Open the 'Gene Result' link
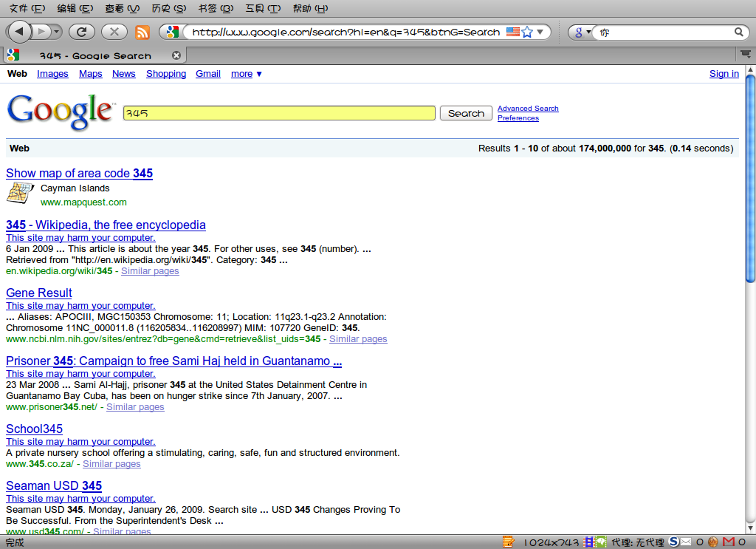 click(39, 293)
